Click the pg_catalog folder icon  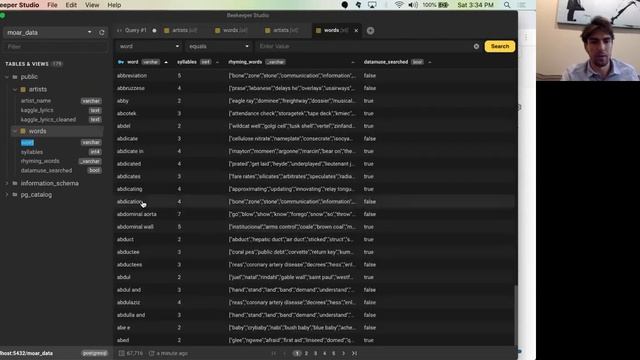click(15, 195)
